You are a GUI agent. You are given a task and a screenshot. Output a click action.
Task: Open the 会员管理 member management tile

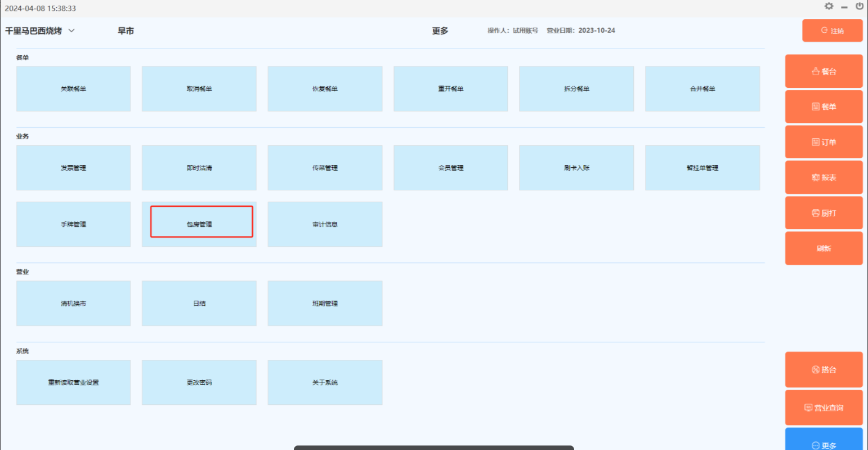point(451,168)
